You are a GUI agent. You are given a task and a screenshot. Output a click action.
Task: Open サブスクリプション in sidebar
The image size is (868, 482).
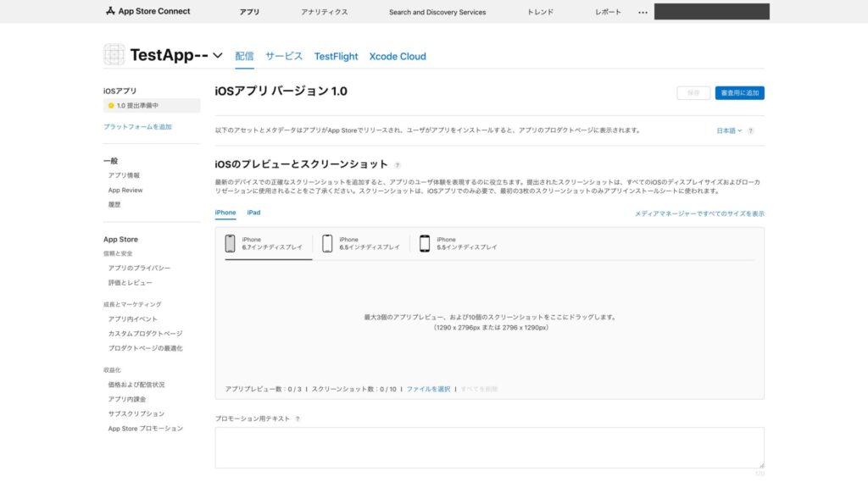[x=136, y=414]
